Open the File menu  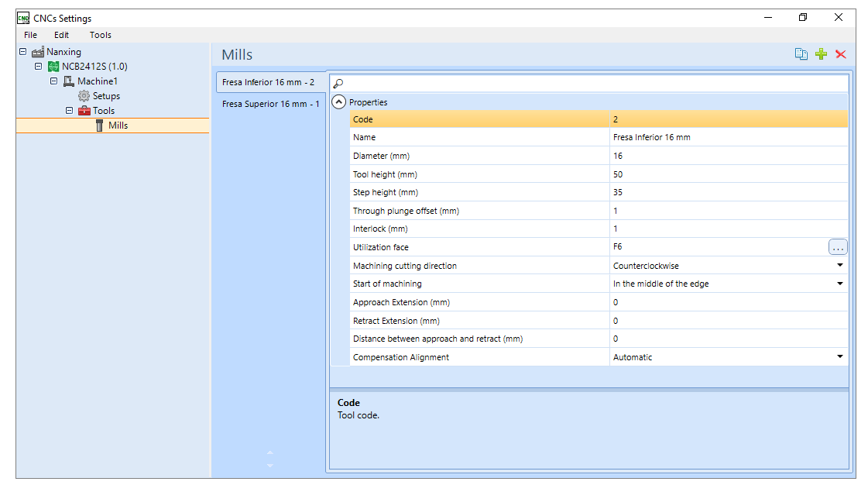coord(30,35)
